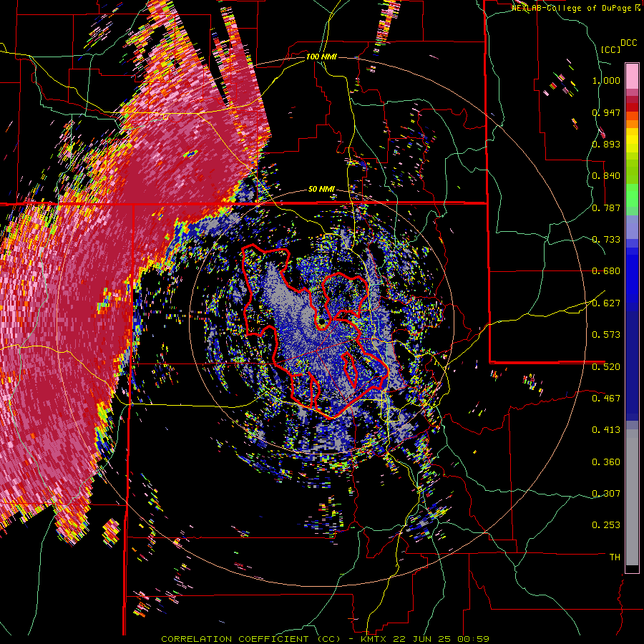Click the 0.627 scale value
The height and width of the screenshot is (644, 644).
pos(606,303)
